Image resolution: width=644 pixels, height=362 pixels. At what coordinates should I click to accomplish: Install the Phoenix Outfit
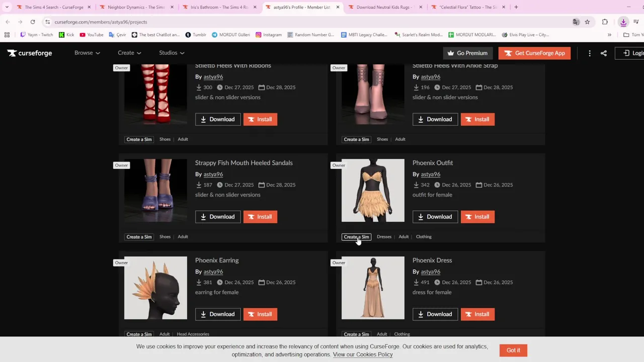point(477,217)
